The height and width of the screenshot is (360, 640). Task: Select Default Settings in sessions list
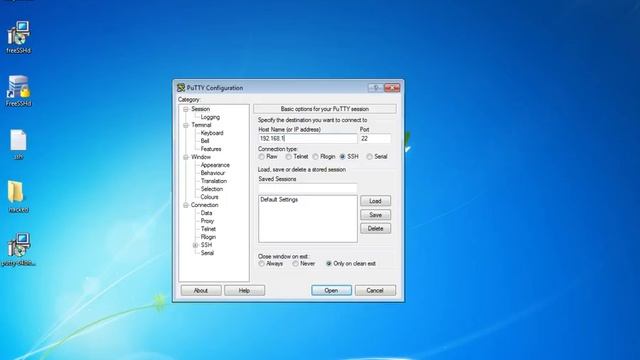(x=279, y=200)
